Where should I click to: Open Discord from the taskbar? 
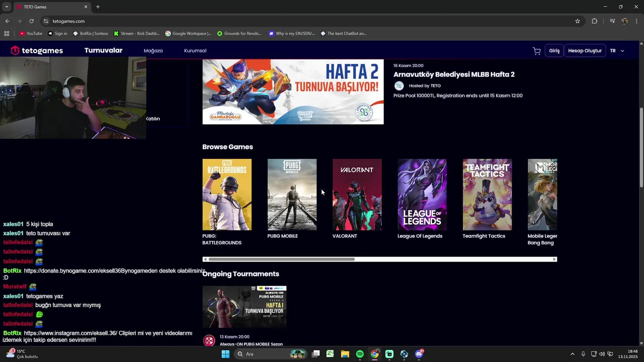(419, 354)
